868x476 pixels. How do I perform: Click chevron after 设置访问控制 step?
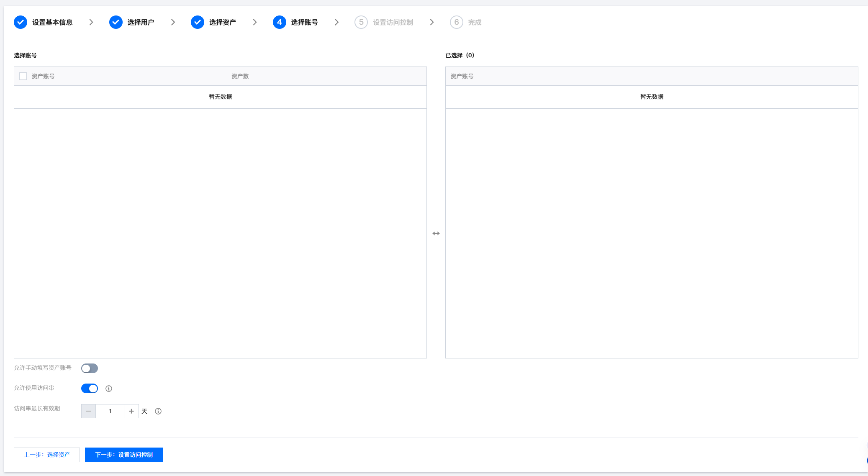click(432, 22)
